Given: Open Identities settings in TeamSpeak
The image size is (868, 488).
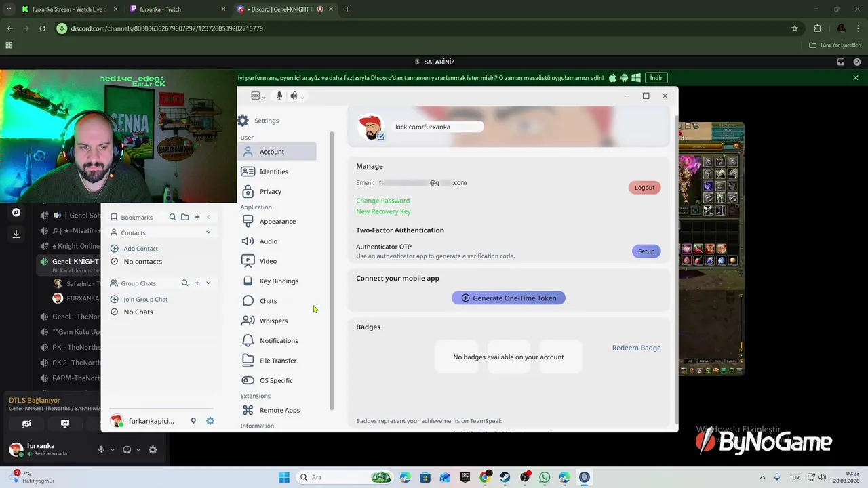Looking at the screenshot, I should pyautogui.click(x=277, y=171).
